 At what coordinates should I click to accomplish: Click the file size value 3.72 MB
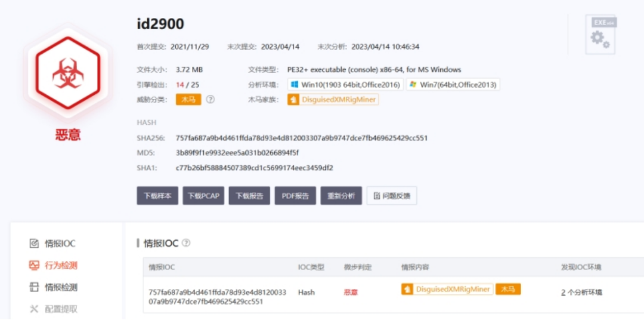click(190, 69)
